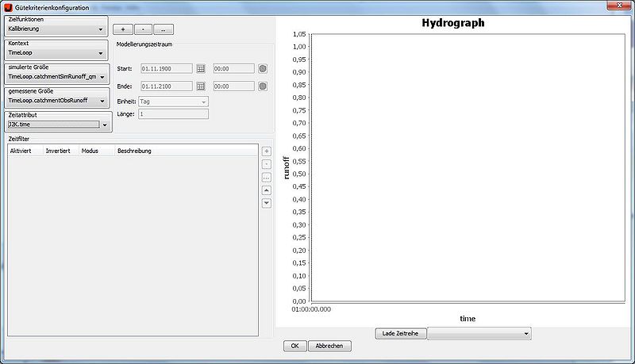Click the round button beside Ende time
This screenshot has width=635, height=364.
click(x=262, y=86)
